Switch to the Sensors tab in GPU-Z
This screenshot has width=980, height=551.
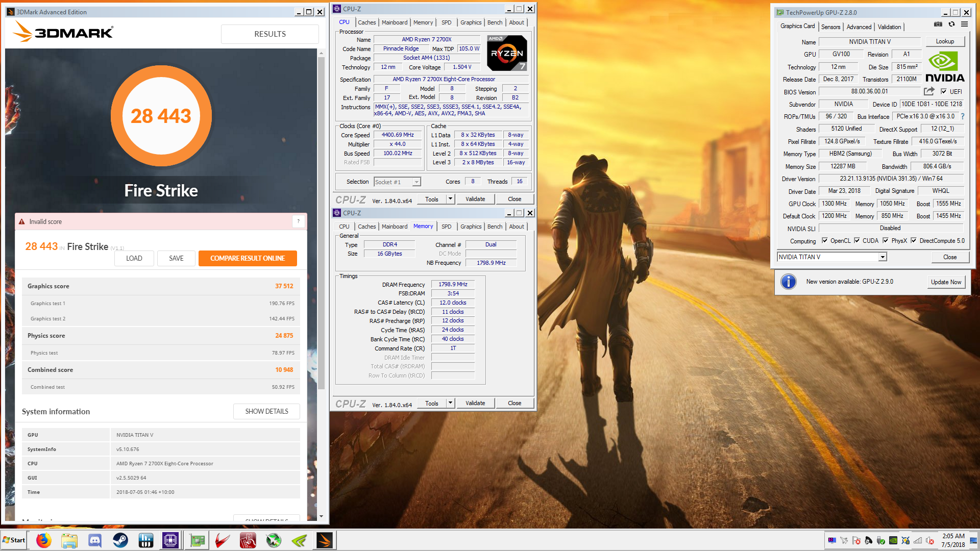830,27
